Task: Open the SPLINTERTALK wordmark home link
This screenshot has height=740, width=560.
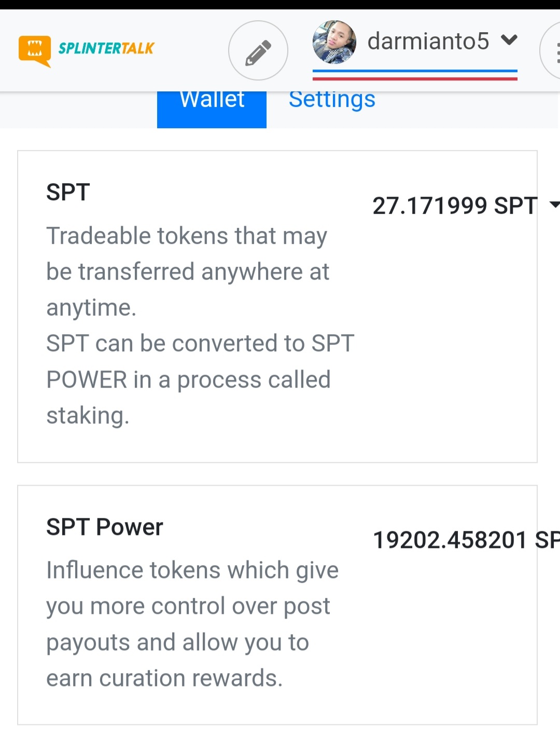Action: [x=106, y=48]
